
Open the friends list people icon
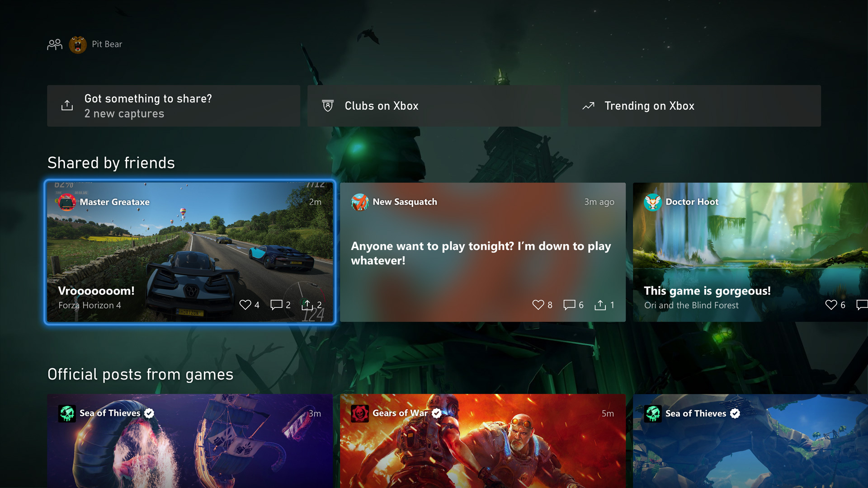pos(54,44)
